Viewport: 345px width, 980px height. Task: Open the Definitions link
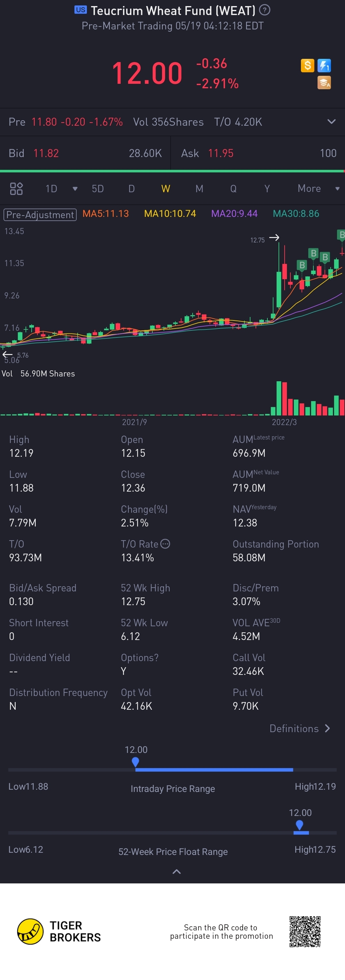pyautogui.click(x=300, y=729)
